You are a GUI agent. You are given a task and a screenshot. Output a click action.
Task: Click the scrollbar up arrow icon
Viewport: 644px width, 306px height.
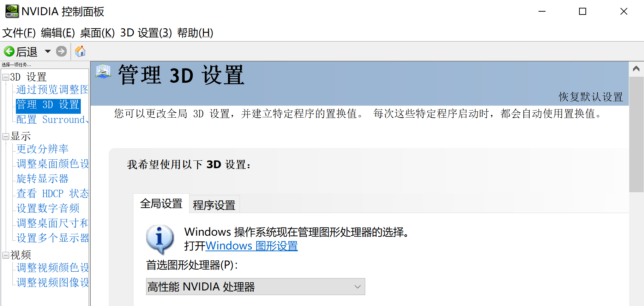click(x=636, y=69)
